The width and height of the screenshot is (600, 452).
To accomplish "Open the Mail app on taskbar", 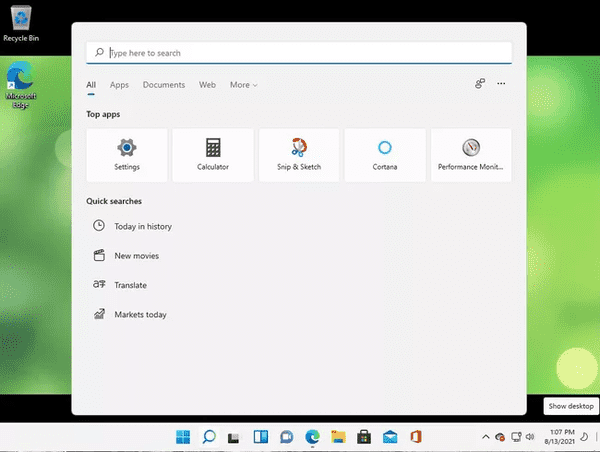I will [x=390, y=437].
